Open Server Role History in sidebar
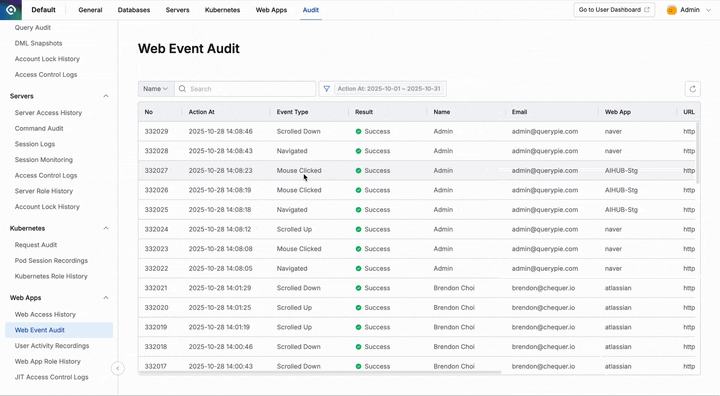 [x=44, y=191]
